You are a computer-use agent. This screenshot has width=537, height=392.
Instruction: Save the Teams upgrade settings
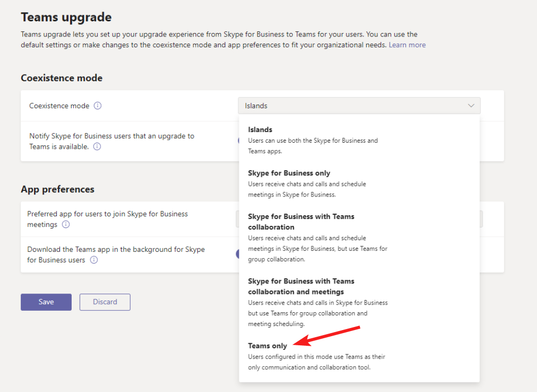pyautogui.click(x=46, y=302)
